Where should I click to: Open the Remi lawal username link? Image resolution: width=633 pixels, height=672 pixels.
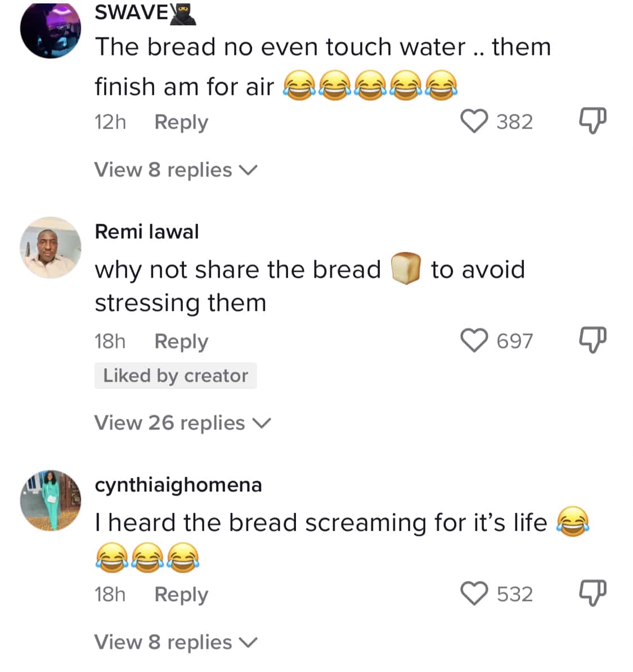147,232
